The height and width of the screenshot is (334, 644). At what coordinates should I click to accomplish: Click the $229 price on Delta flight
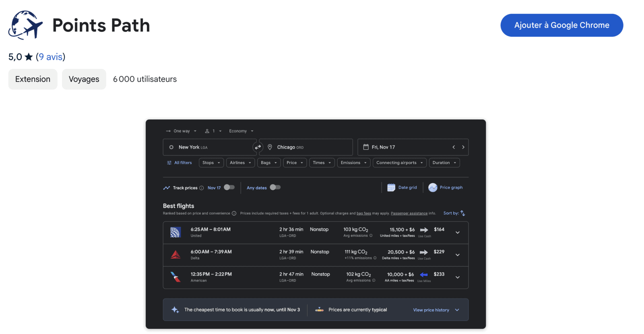[439, 252]
